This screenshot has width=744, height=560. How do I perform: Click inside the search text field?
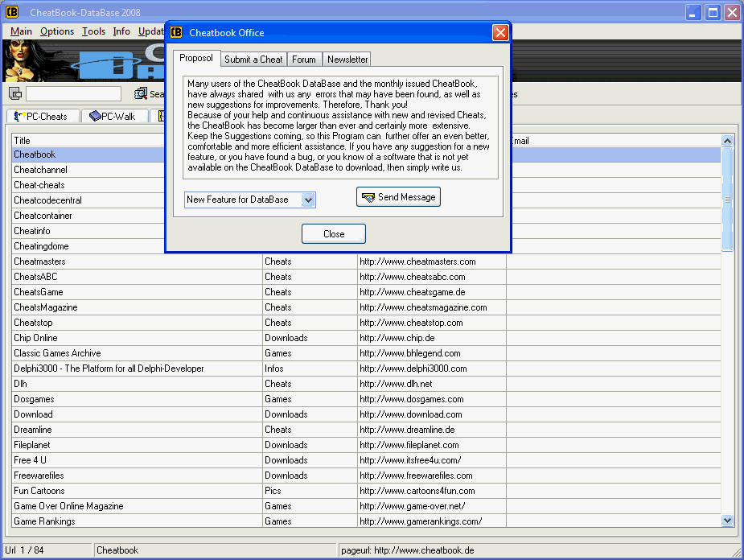coord(73,94)
